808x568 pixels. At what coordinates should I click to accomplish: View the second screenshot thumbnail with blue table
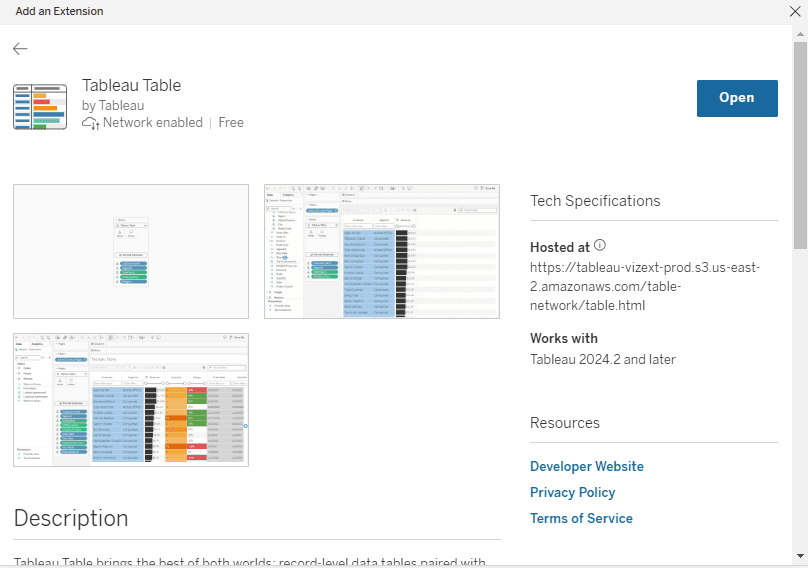click(382, 252)
